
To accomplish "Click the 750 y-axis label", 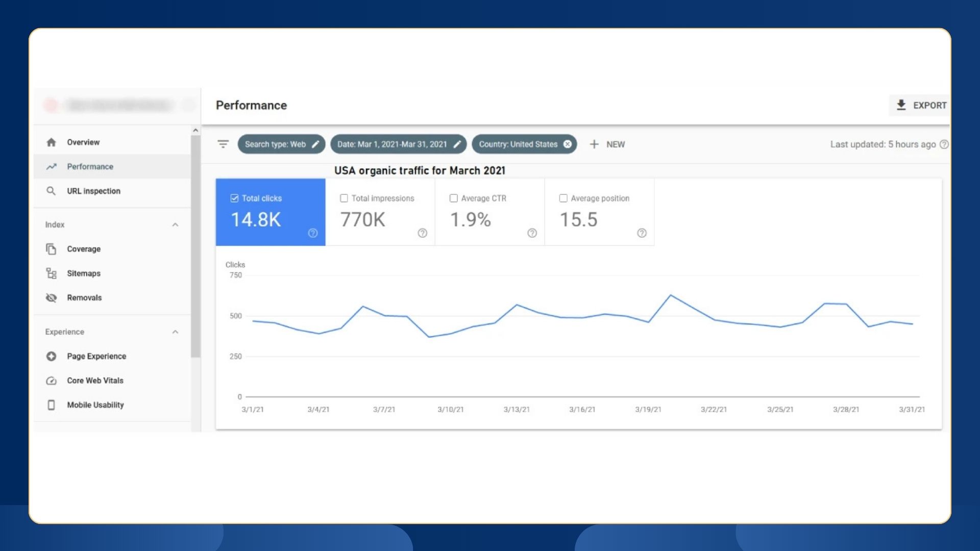I will click(236, 275).
